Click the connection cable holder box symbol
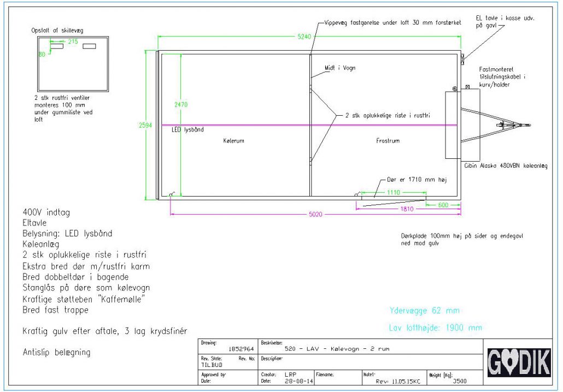Screen dimensions: 563x392 point(467,87)
